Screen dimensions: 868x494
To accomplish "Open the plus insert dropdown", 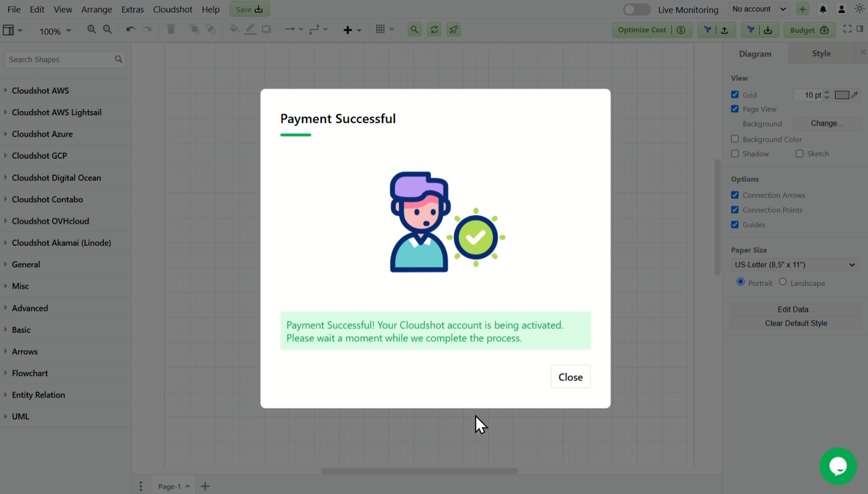I will [352, 30].
